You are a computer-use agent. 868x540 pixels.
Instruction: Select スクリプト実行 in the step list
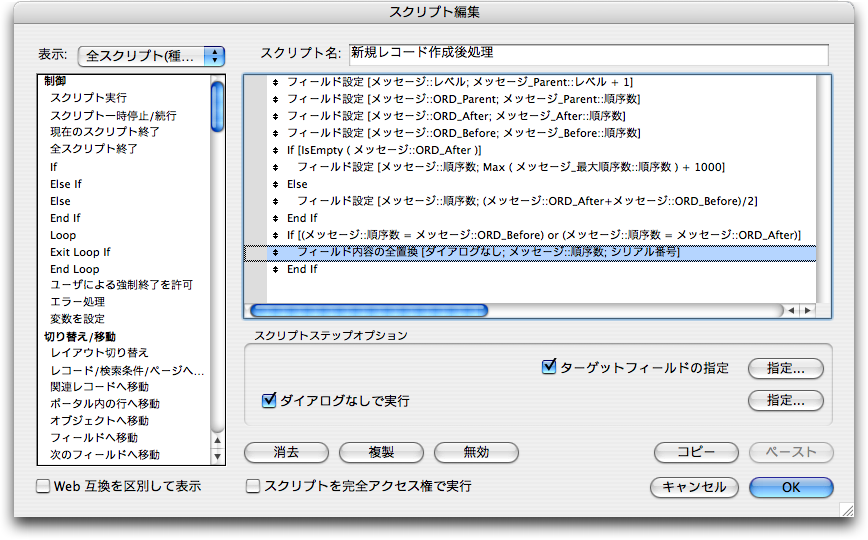pyautogui.click(x=88, y=98)
